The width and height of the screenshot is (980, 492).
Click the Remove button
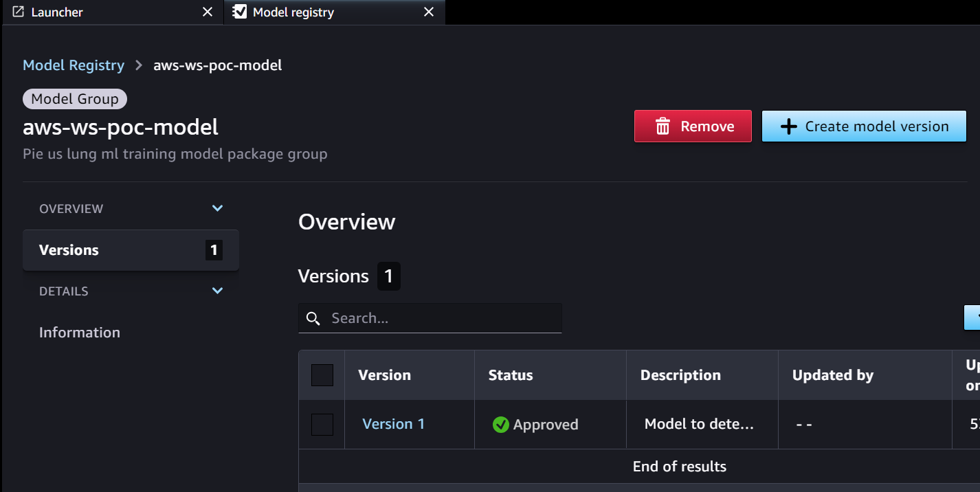tap(693, 126)
